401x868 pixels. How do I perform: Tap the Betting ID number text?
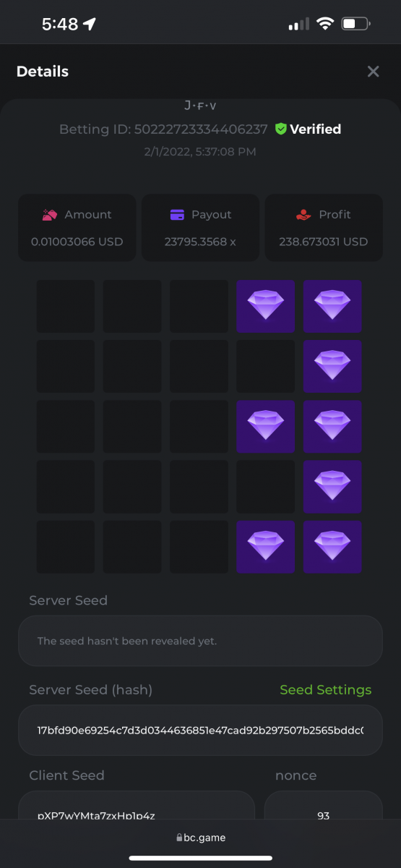coord(201,129)
